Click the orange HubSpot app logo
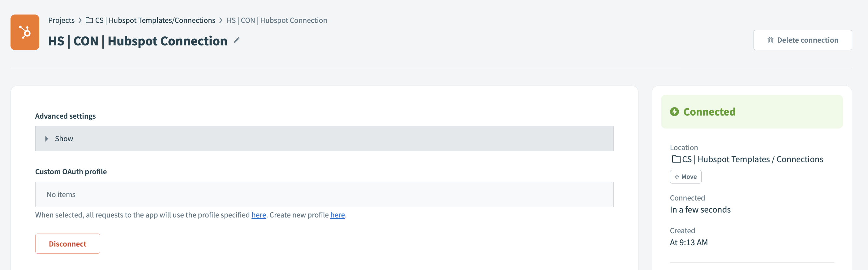Viewport: 868px width, 270px height. coord(25,32)
